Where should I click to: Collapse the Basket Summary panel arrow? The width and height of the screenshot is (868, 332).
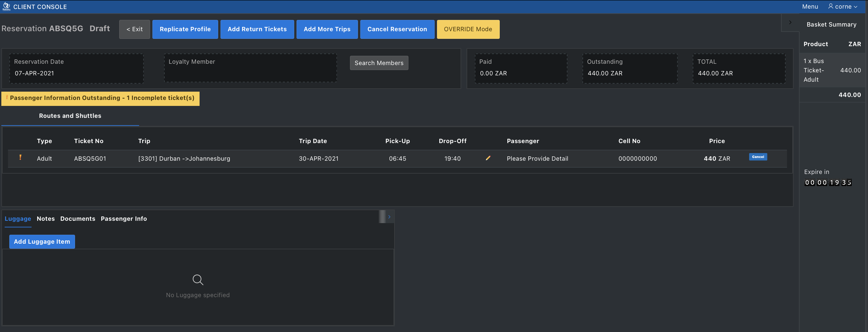coord(790,23)
